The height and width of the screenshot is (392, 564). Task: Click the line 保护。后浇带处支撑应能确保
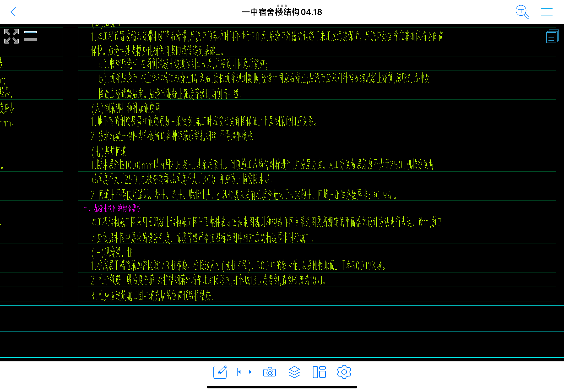click(158, 51)
